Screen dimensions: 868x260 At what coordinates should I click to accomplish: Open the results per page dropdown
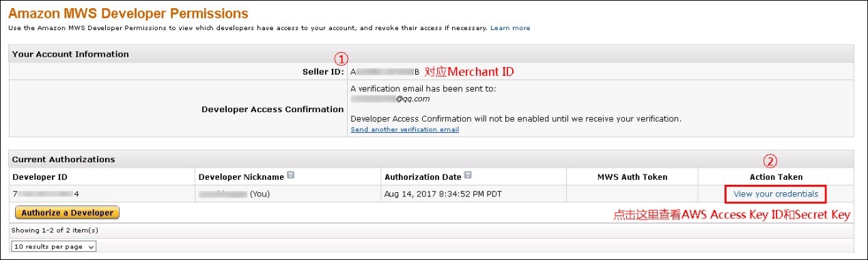tap(54, 246)
